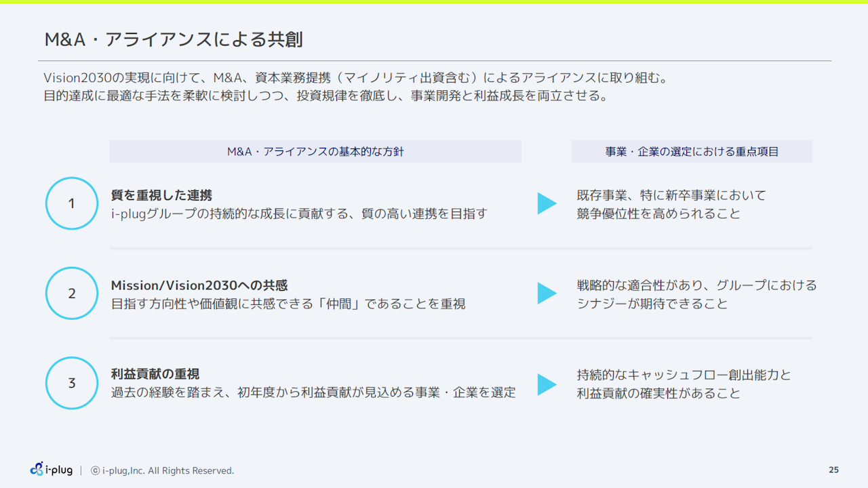This screenshot has height=488, width=868.
Task: Click the 事業・企業の選定における重点項目 header box
Action: coord(692,152)
